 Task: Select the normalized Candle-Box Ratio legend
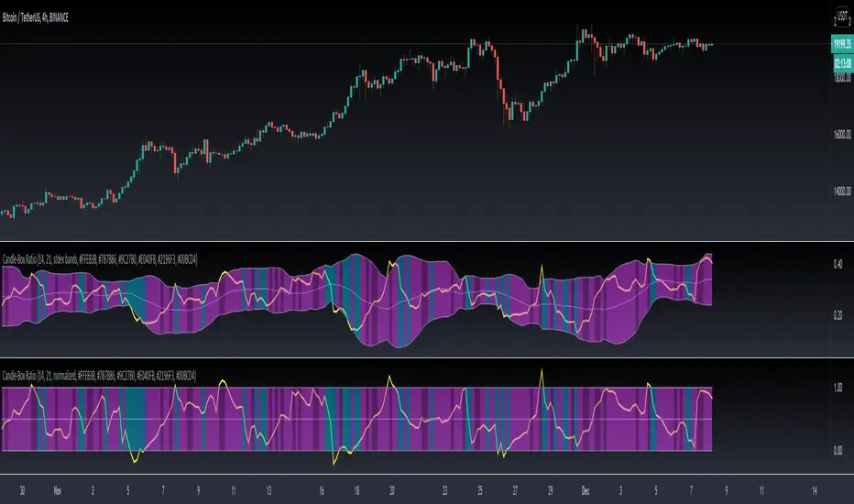pos(99,376)
